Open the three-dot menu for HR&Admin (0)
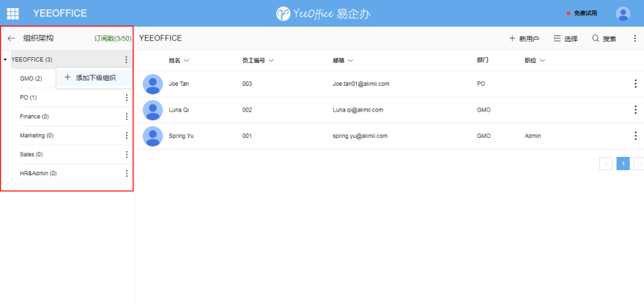This screenshot has width=644, height=305. click(127, 173)
